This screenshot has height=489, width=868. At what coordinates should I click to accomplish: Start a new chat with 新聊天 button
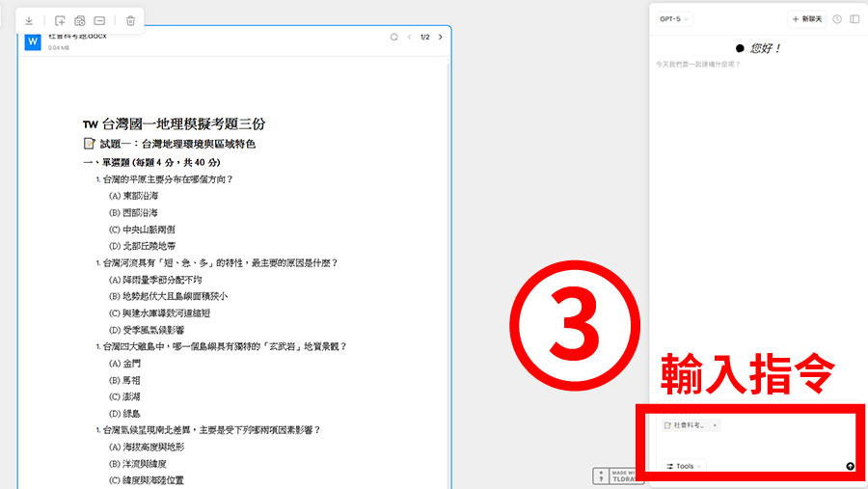[x=806, y=19]
